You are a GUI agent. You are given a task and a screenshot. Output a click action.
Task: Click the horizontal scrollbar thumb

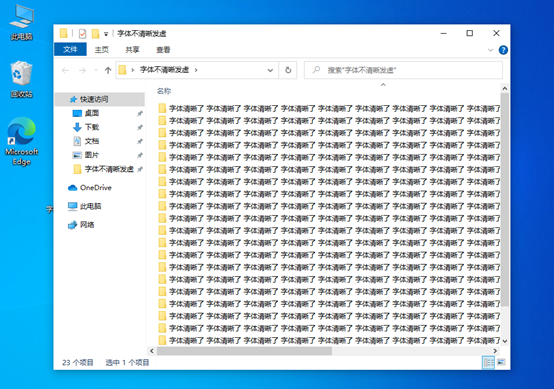[x=244, y=351]
